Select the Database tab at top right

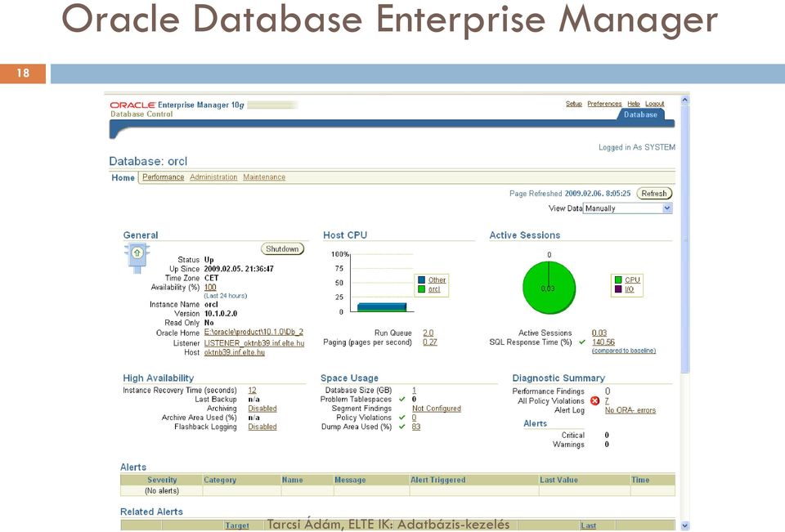[x=640, y=114]
